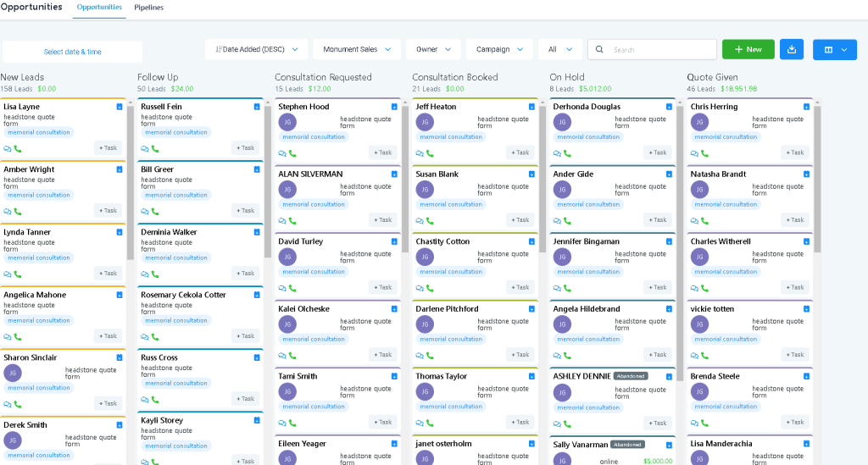The height and width of the screenshot is (465, 868).
Task: Open the board view switcher dropdown
Action: (x=834, y=49)
